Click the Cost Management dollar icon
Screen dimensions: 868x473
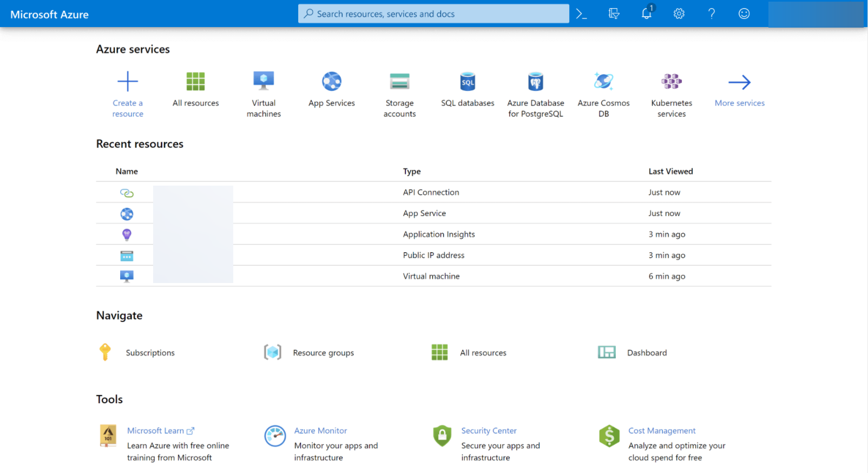click(609, 436)
